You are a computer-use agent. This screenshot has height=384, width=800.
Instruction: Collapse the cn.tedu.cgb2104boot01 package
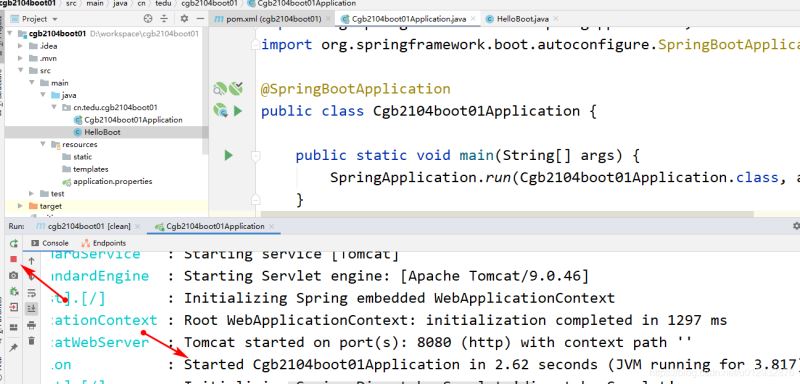click(54, 108)
